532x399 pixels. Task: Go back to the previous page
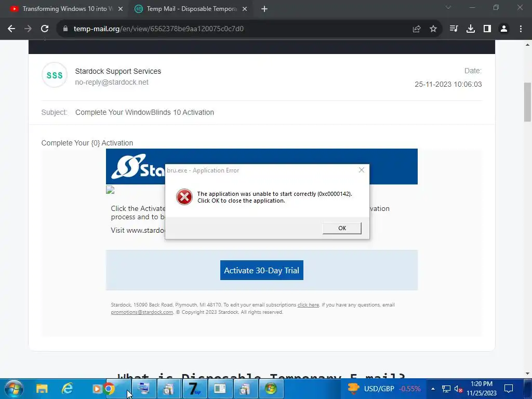pos(11,29)
